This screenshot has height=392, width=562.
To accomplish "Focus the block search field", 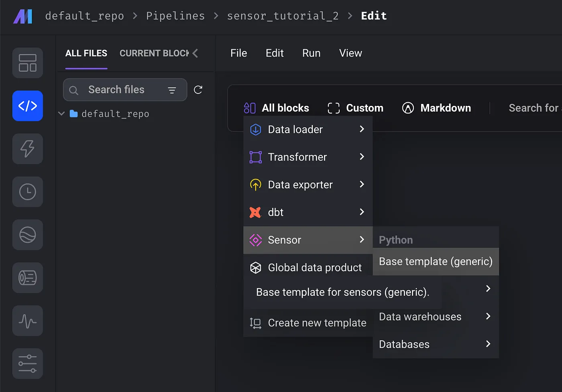I will tap(535, 108).
